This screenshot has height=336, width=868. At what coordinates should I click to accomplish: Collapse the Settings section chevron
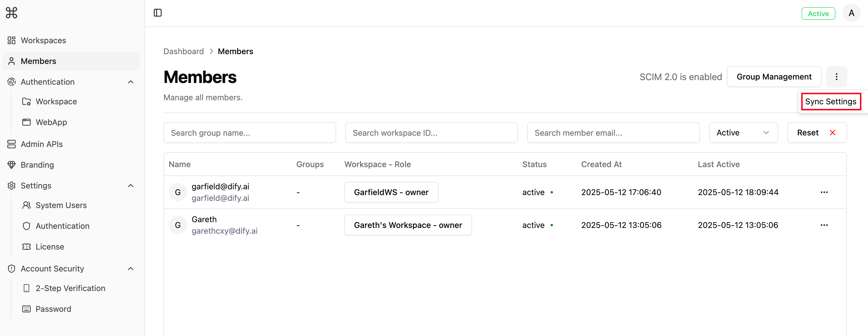coord(131,186)
